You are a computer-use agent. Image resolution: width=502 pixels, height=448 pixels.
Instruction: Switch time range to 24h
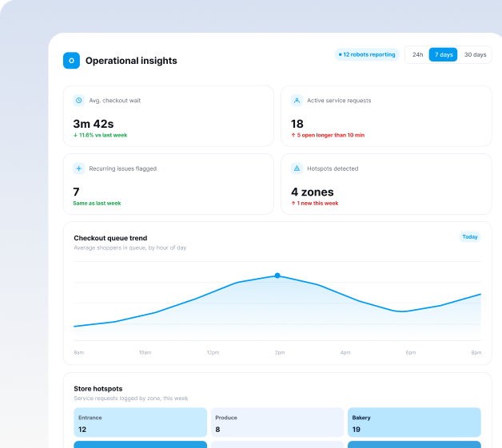417,54
